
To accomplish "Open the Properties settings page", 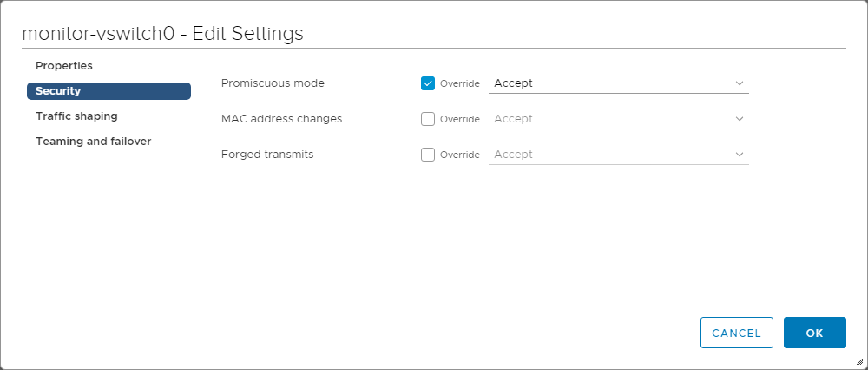I will [64, 66].
